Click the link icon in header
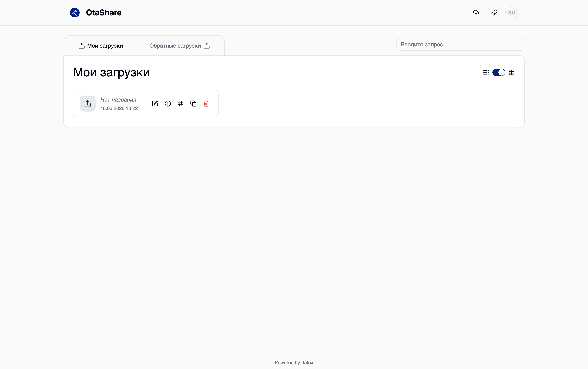Viewport: 588px width, 369px height. pos(494,12)
